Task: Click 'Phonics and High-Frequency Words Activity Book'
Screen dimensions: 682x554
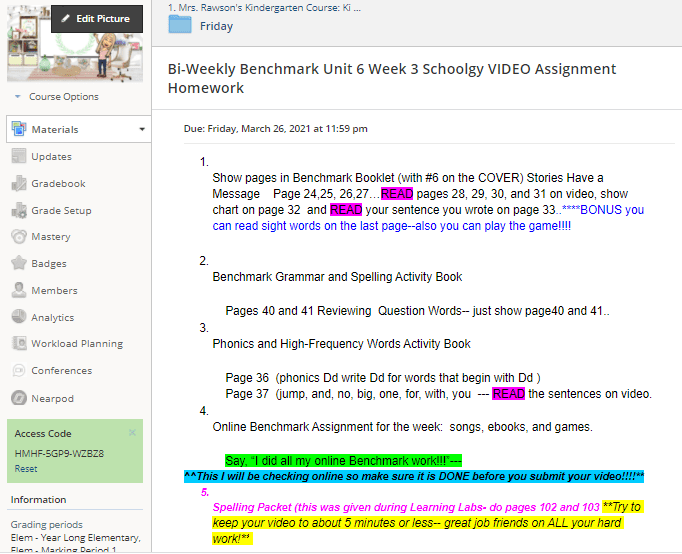Action: 341,344
